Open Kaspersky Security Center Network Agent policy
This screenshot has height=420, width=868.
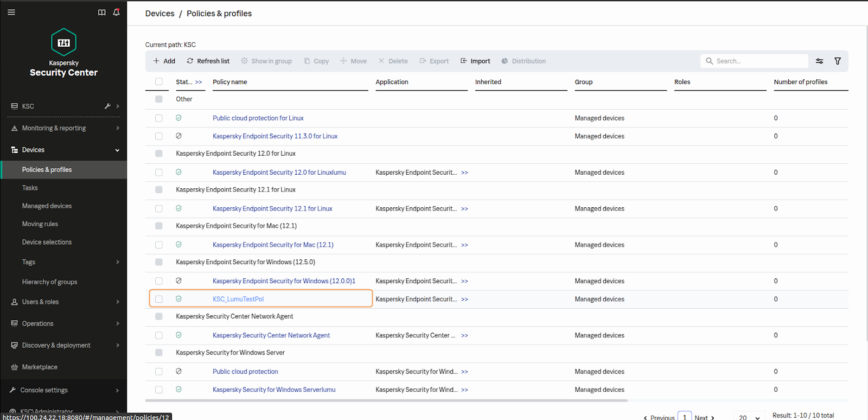point(271,335)
